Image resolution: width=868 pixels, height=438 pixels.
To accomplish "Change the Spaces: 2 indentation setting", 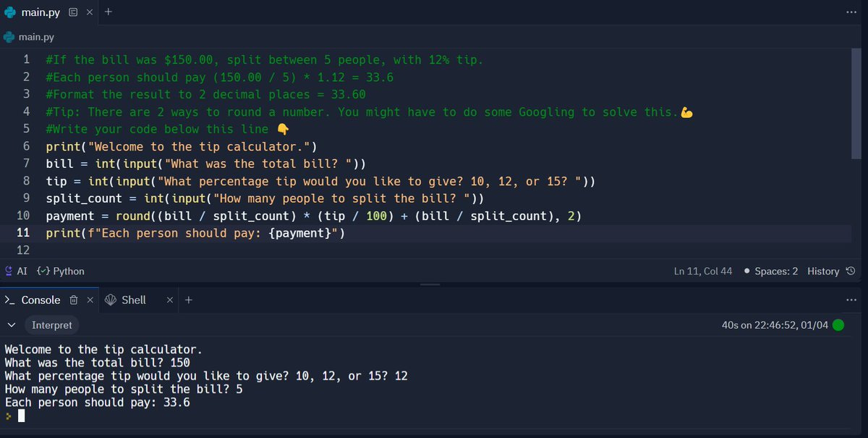I will pos(770,271).
